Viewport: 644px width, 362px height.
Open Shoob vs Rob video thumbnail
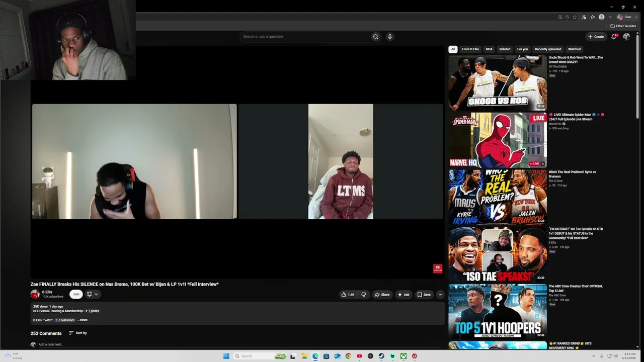tap(498, 82)
